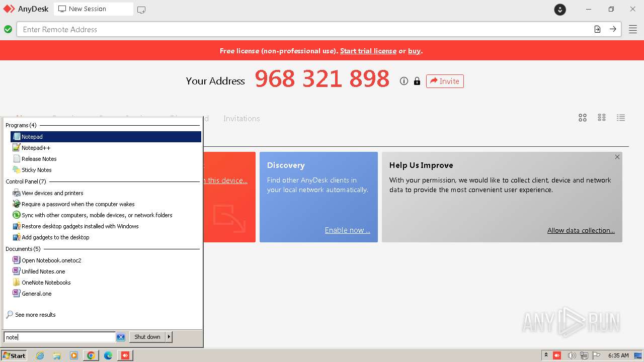Screen dimensions: 644x362
Task: Click the Discovery card
Action: coord(318,197)
